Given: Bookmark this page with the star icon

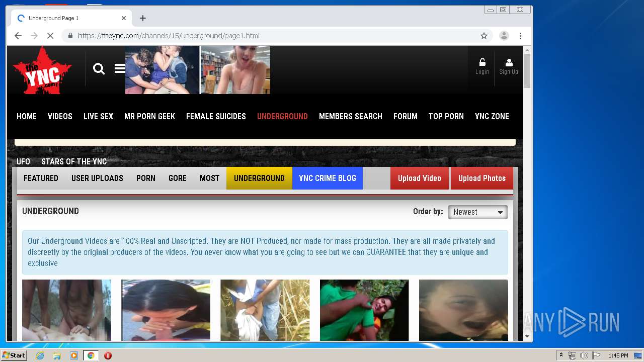Looking at the screenshot, I should (x=484, y=36).
